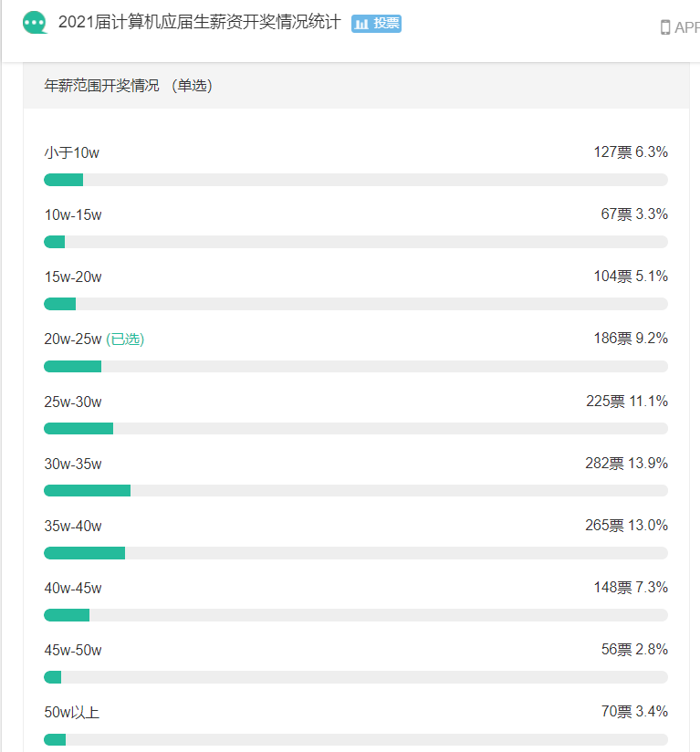This screenshot has width=700, height=752.
Task: Select the 40w-45w poll option
Action: (73, 588)
